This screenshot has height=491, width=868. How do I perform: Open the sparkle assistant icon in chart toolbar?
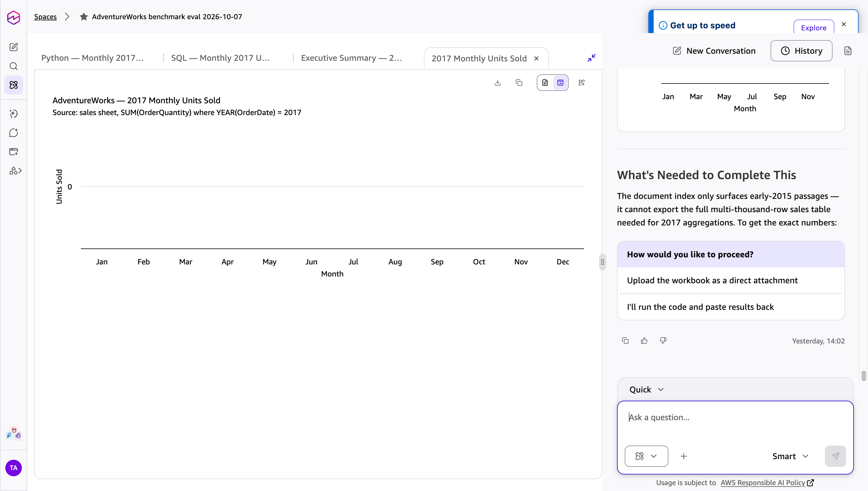(582, 83)
